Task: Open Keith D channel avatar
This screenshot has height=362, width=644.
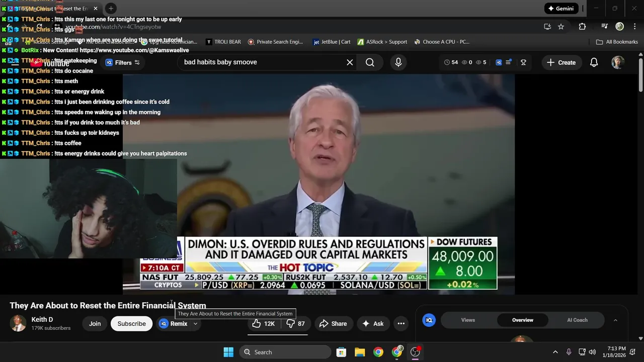Action: (x=18, y=323)
